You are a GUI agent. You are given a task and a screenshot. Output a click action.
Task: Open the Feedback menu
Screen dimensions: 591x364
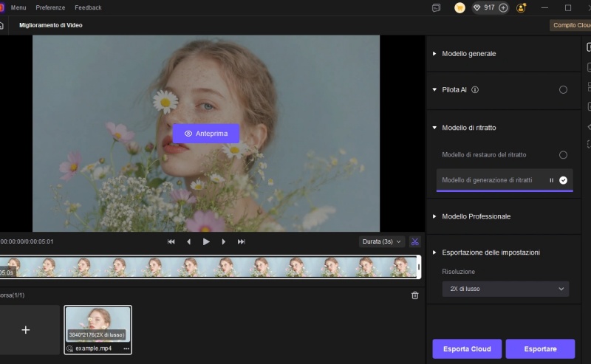(88, 7)
